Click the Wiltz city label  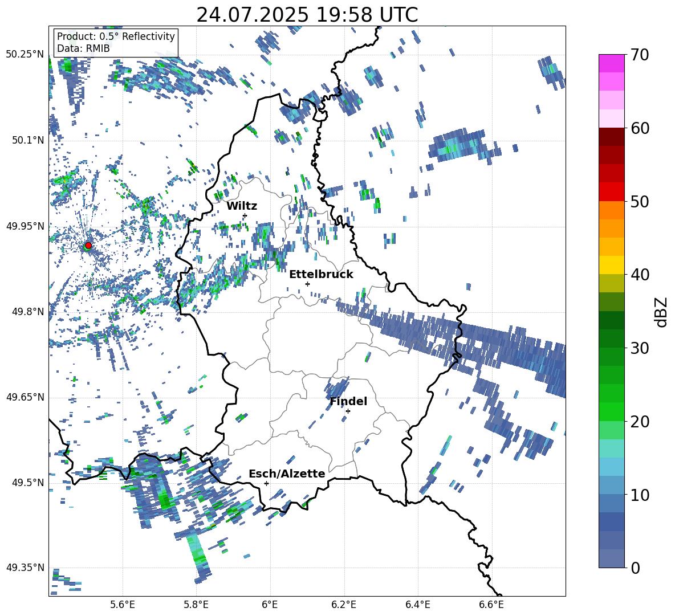tap(242, 206)
